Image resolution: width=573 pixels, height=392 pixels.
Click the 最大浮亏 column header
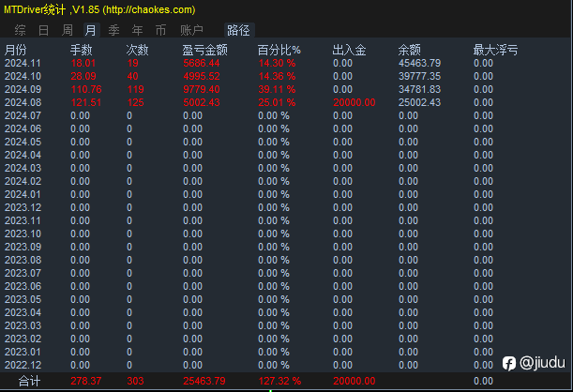coord(495,50)
